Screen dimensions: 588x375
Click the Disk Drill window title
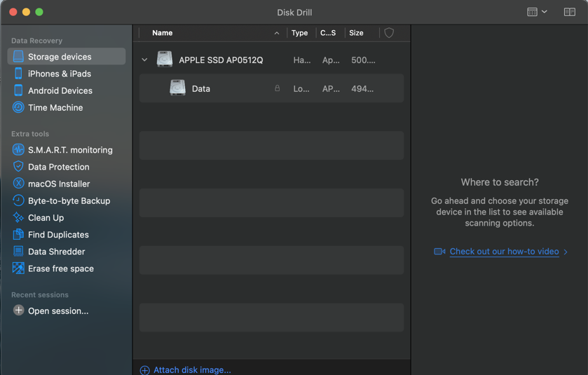click(x=294, y=13)
